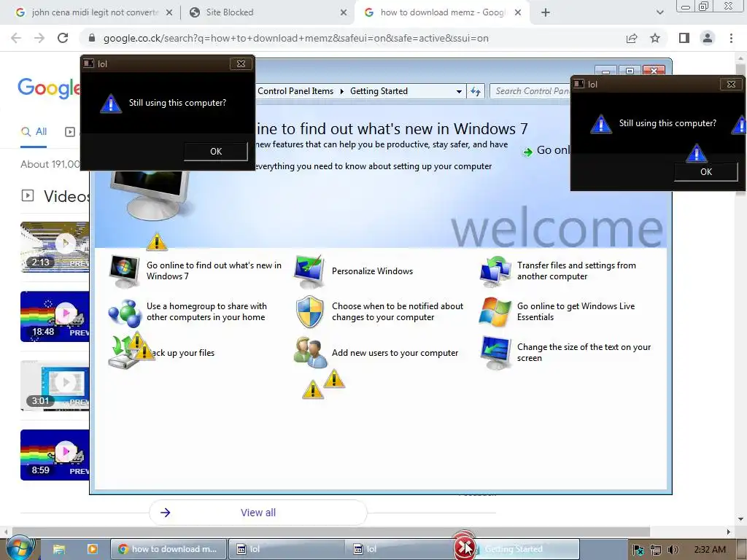
Task: Expand the Control Panel address dropdown arrow
Action: 459,91
